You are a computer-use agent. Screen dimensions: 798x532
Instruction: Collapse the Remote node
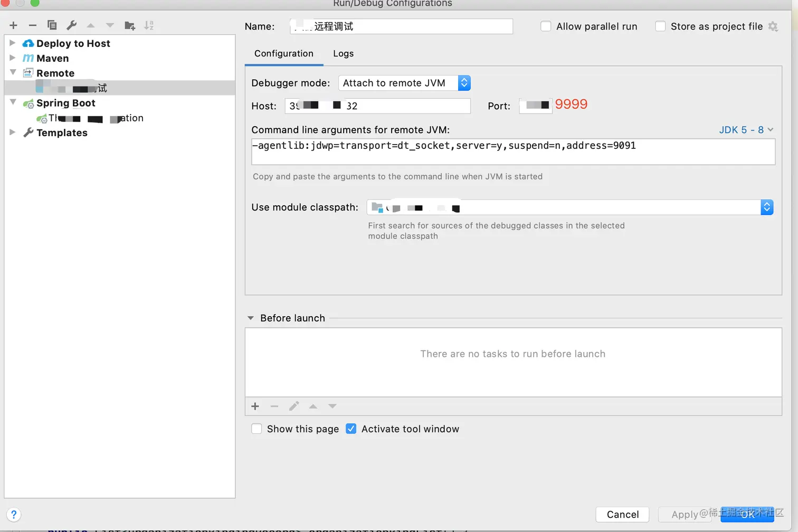point(13,72)
